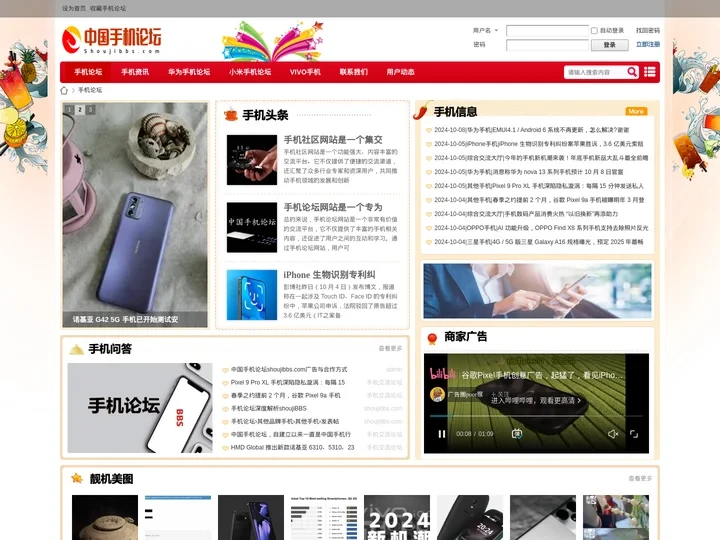720x540 pixels.
Task: Select slide 1 indicator on the carousel
Action: (70, 110)
